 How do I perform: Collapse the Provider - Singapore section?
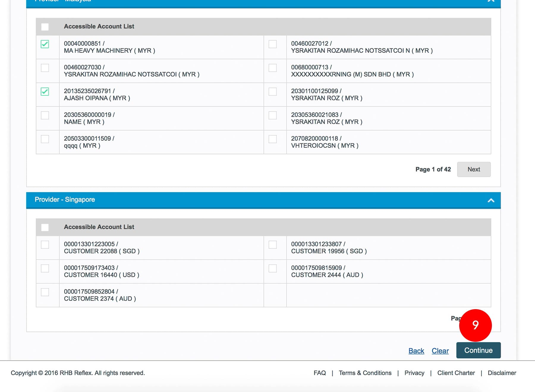coord(491,200)
